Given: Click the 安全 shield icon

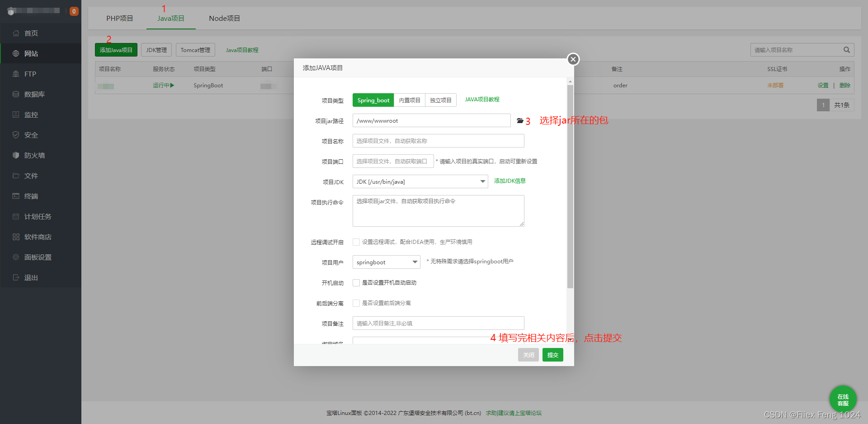Looking at the screenshot, I should pyautogui.click(x=16, y=135).
